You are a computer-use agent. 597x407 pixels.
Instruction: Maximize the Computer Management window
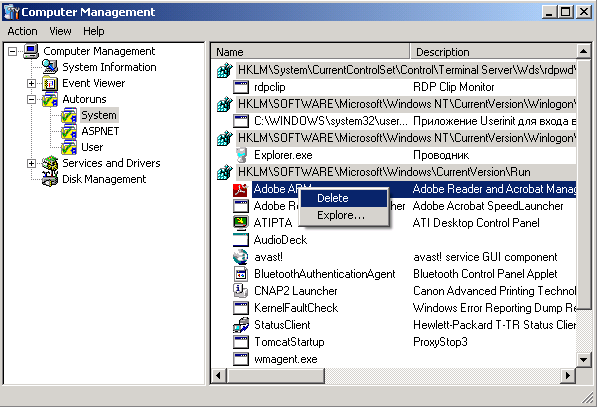[x=566, y=12]
